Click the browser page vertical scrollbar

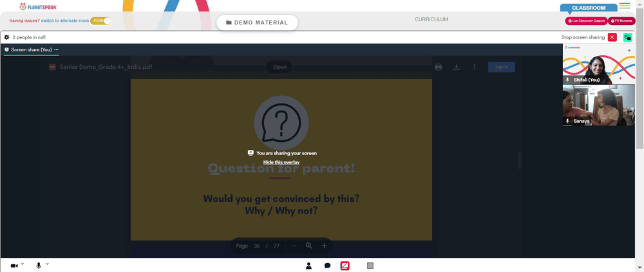coord(640,78)
